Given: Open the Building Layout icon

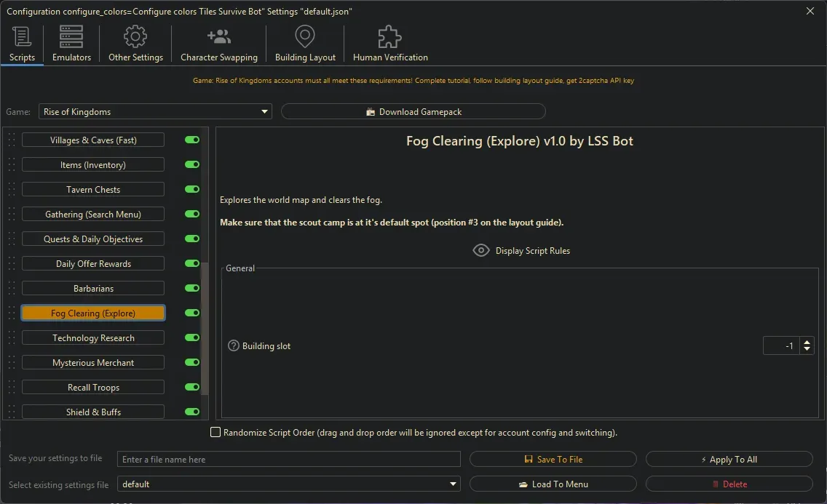Looking at the screenshot, I should [304, 36].
